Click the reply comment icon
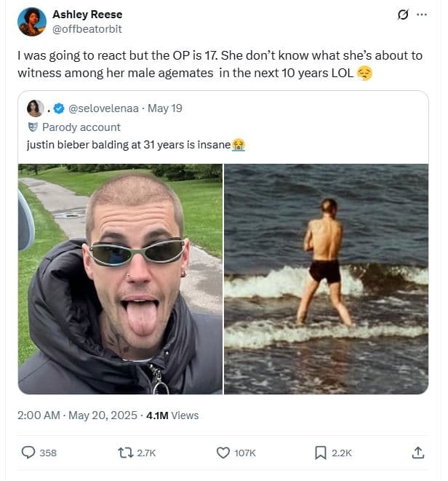448x481 pixels. (29, 453)
